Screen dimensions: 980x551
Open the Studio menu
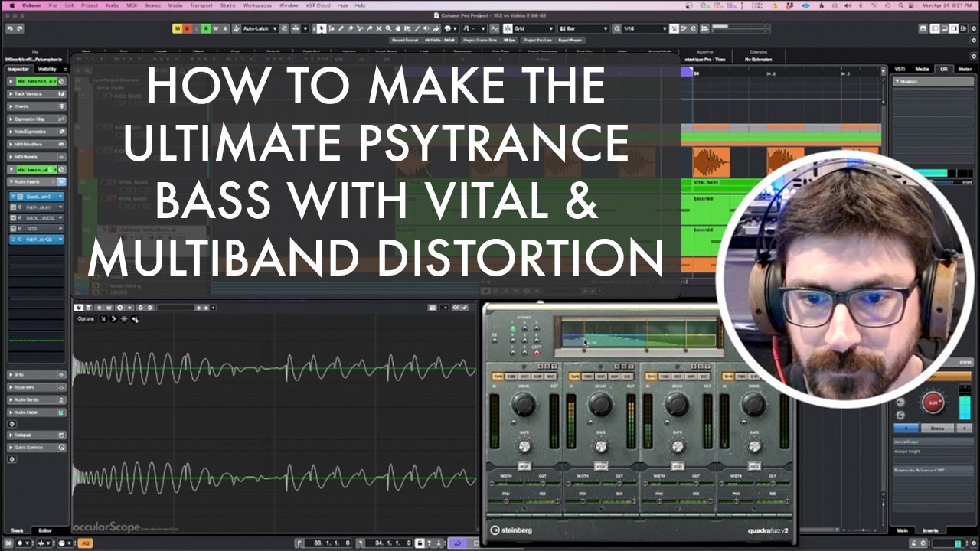[x=227, y=5]
